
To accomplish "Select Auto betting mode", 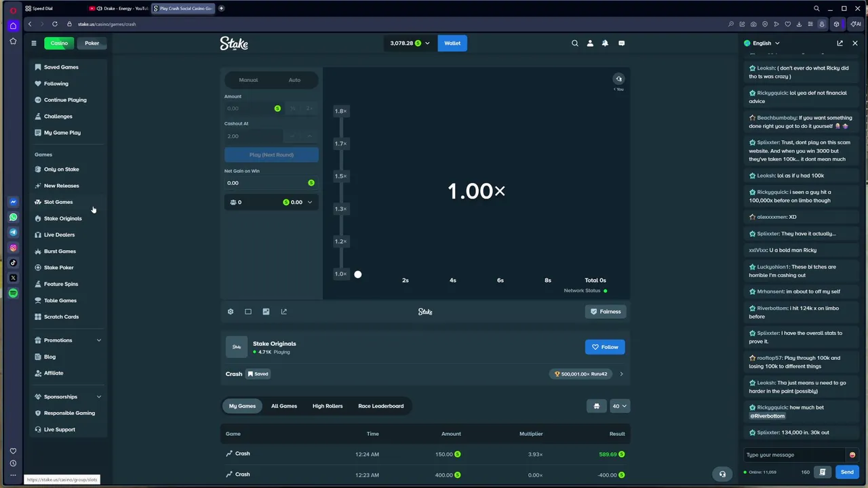I will click(294, 80).
